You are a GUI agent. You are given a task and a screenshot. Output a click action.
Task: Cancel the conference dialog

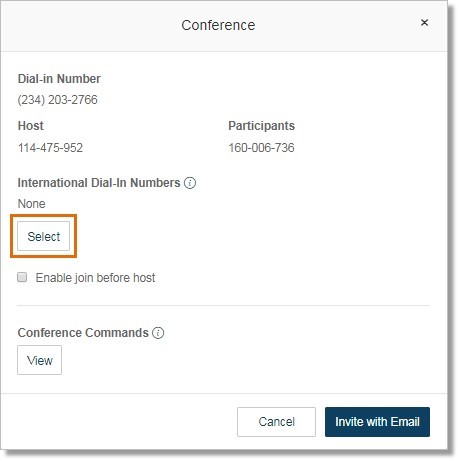(x=276, y=422)
